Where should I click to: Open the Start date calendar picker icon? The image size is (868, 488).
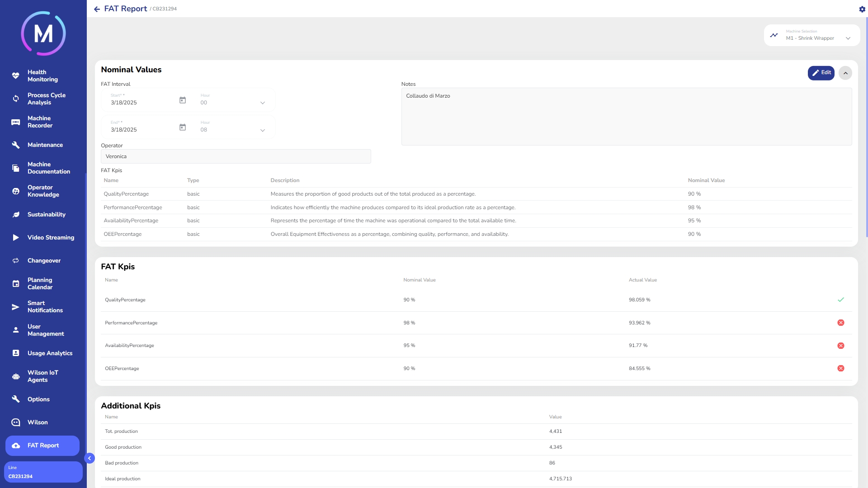(183, 100)
